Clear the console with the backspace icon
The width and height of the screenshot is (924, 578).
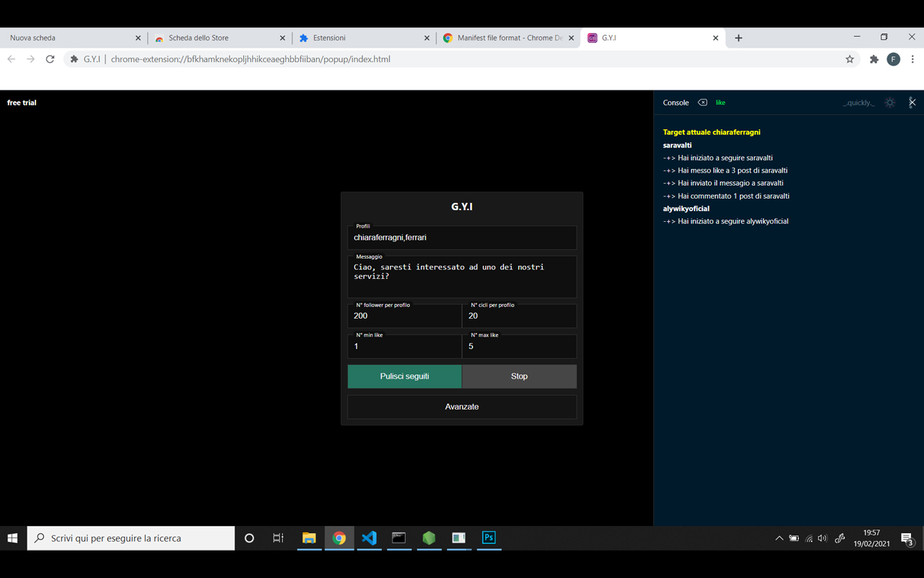click(x=702, y=103)
